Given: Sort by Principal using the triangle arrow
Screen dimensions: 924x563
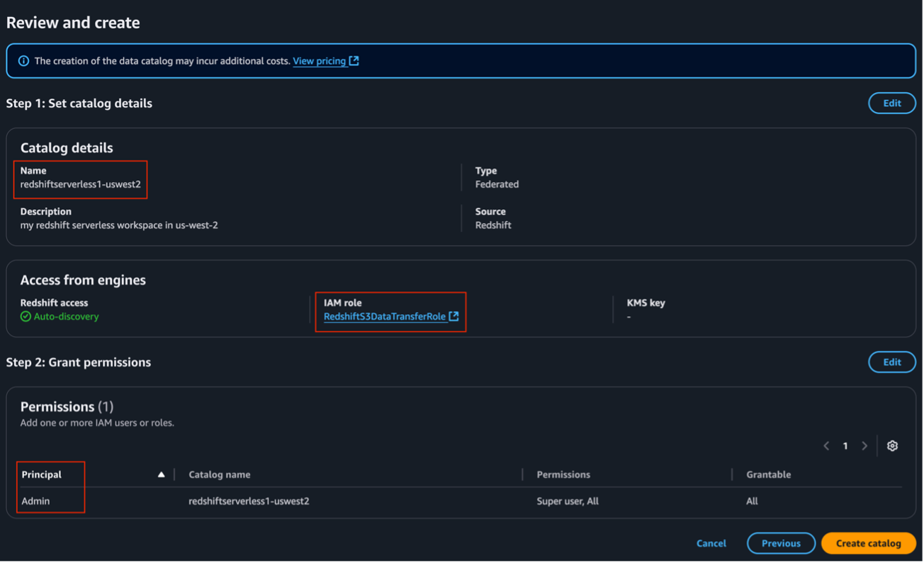Looking at the screenshot, I should tap(161, 474).
